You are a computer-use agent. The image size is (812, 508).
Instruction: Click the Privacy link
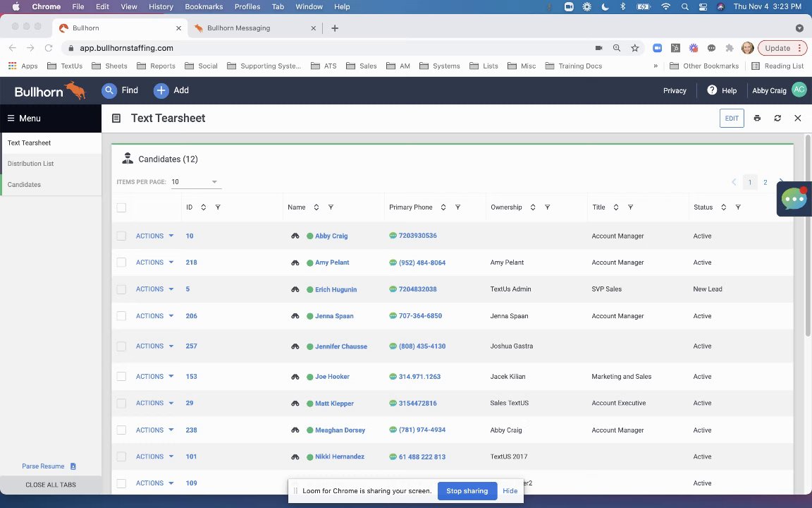tap(675, 91)
